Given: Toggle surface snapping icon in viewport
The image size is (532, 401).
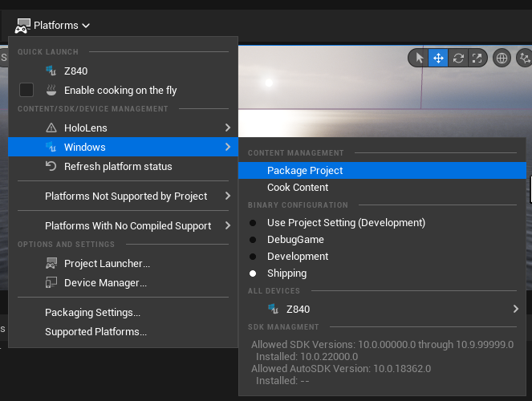Looking at the screenshot, I should click(525, 58).
